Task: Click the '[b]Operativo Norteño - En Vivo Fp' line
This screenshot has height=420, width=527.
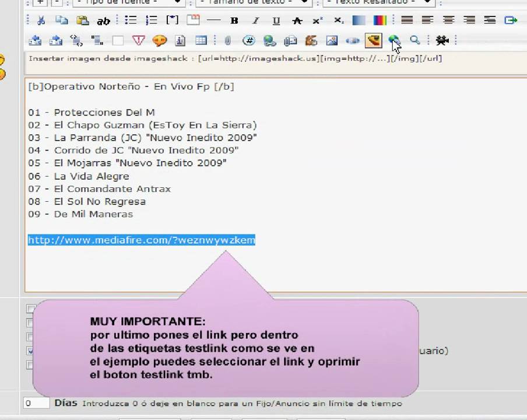Action: click(131, 86)
